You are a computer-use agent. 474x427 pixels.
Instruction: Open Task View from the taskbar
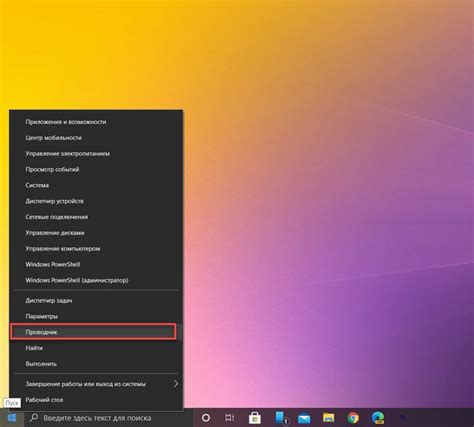coord(230,418)
